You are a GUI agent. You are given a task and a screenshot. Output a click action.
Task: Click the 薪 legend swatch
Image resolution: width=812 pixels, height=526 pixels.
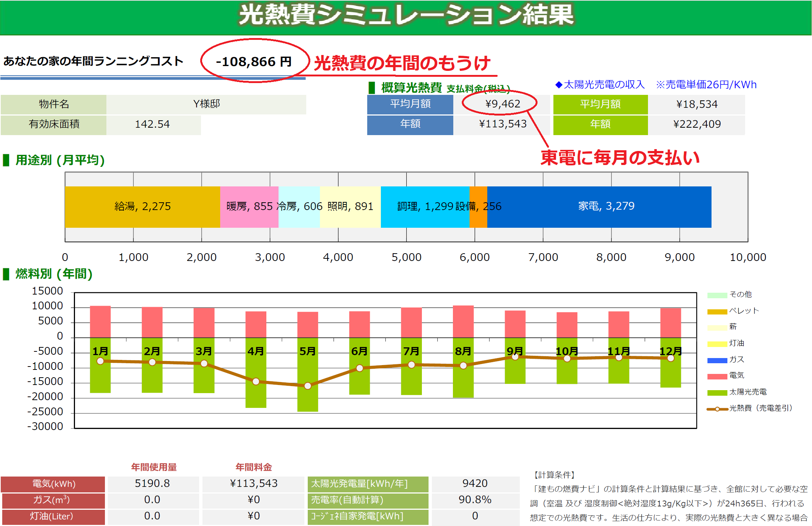click(x=717, y=328)
